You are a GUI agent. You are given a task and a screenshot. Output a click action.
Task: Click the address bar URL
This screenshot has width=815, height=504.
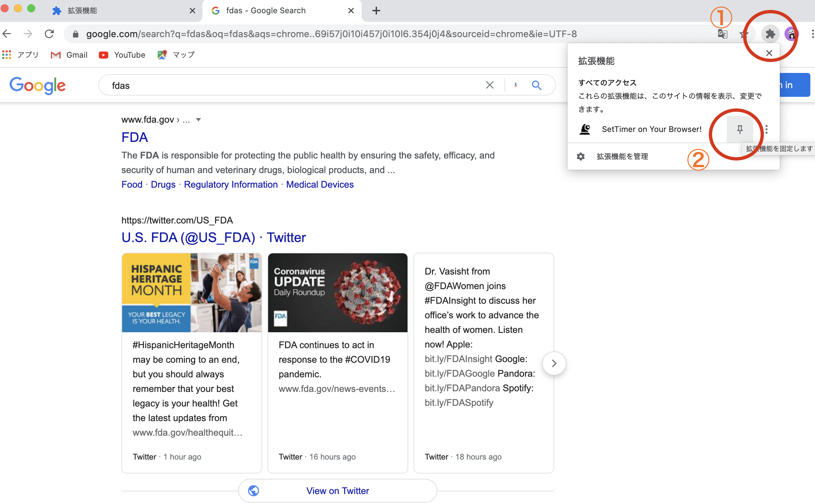point(331,34)
